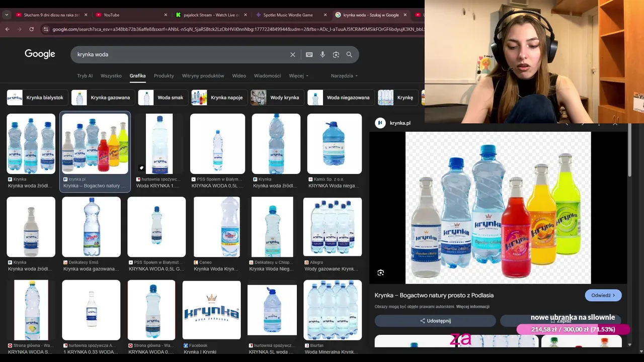Open Więcej informacji copyright link
644x362 pixels.
point(473,307)
